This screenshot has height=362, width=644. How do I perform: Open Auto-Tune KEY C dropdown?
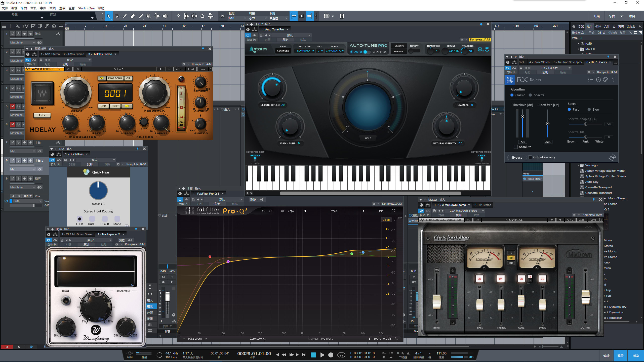[x=320, y=51]
